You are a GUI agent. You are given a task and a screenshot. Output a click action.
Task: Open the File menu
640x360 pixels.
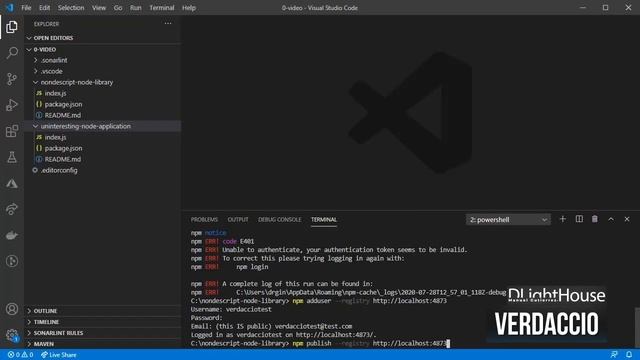coord(26,8)
